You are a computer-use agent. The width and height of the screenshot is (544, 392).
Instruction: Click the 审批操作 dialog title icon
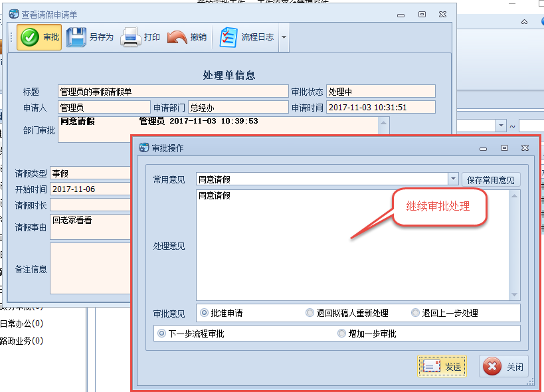[x=143, y=147]
